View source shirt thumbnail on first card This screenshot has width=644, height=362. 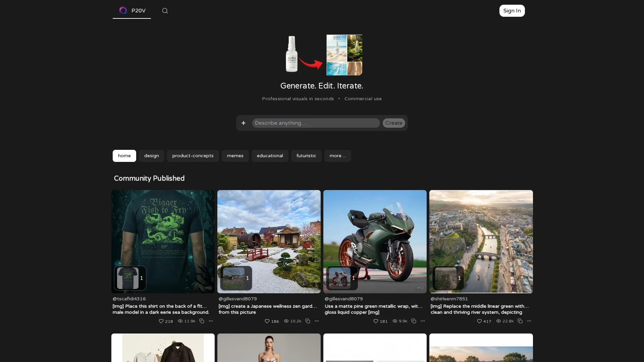(x=128, y=278)
